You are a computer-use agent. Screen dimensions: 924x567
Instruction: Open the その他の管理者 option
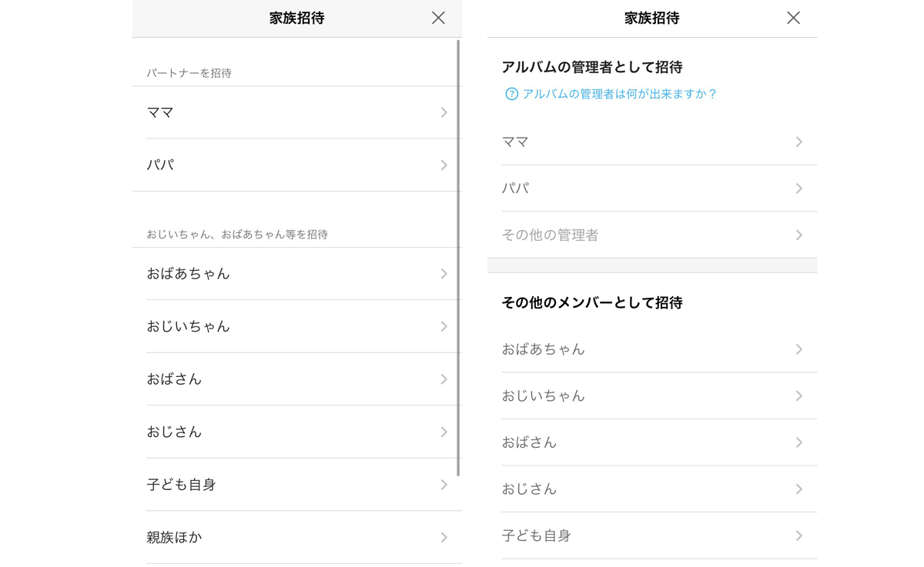[651, 235]
